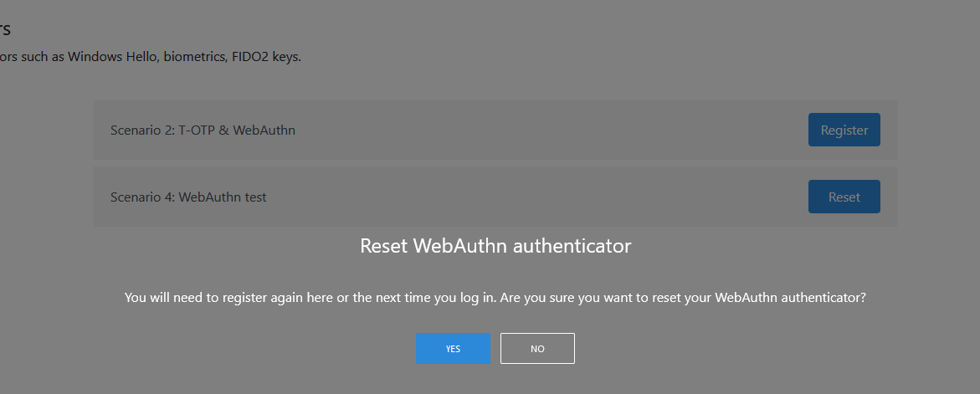Click the 'T-OTP' text in Scenario 2
Viewport: 980px width, 394px height.
coord(197,130)
